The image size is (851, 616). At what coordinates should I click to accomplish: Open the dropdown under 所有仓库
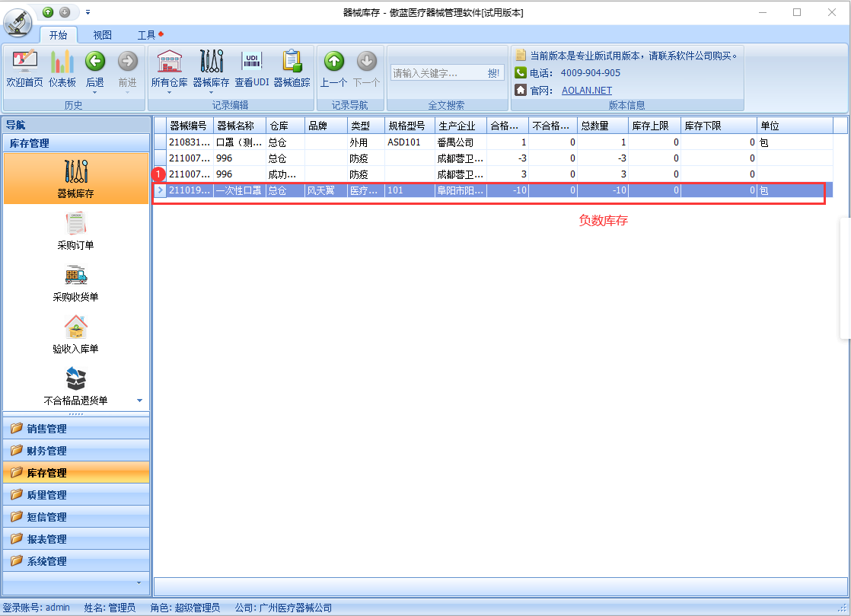[169, 93]
